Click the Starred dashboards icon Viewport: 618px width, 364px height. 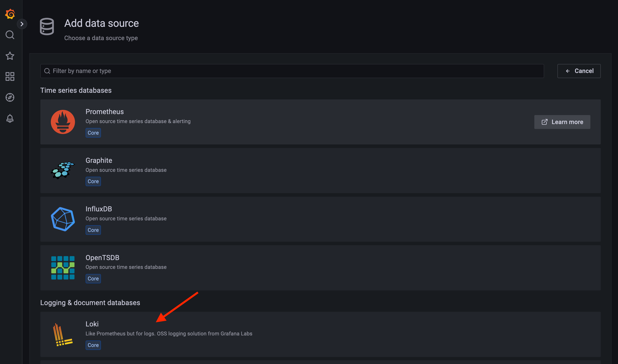(x=10, y=55)
